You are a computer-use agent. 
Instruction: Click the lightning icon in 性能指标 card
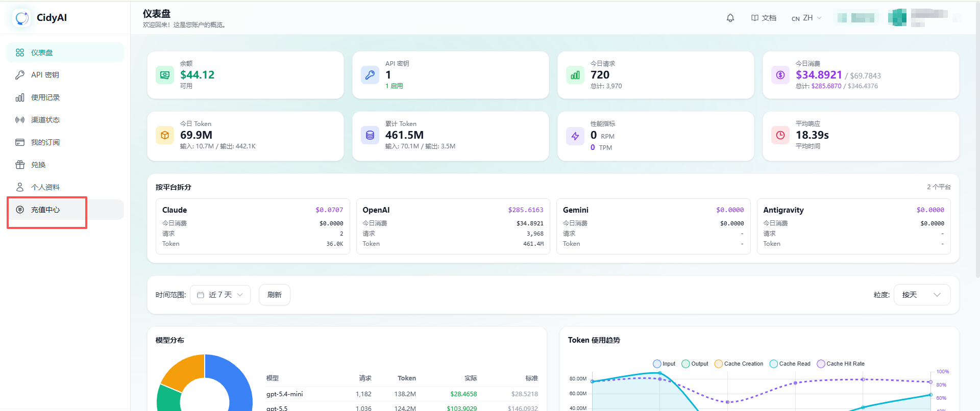tap(575, 136)
